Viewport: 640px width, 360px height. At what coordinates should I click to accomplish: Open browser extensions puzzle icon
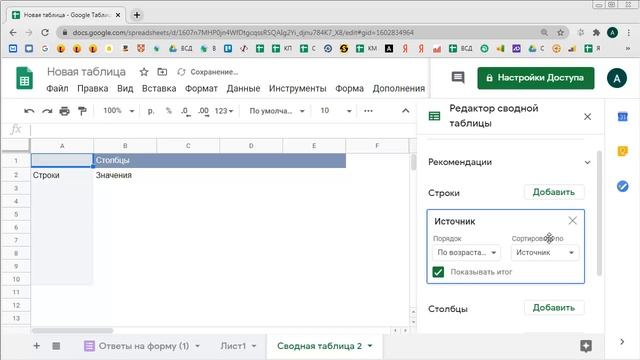(596, 32)
